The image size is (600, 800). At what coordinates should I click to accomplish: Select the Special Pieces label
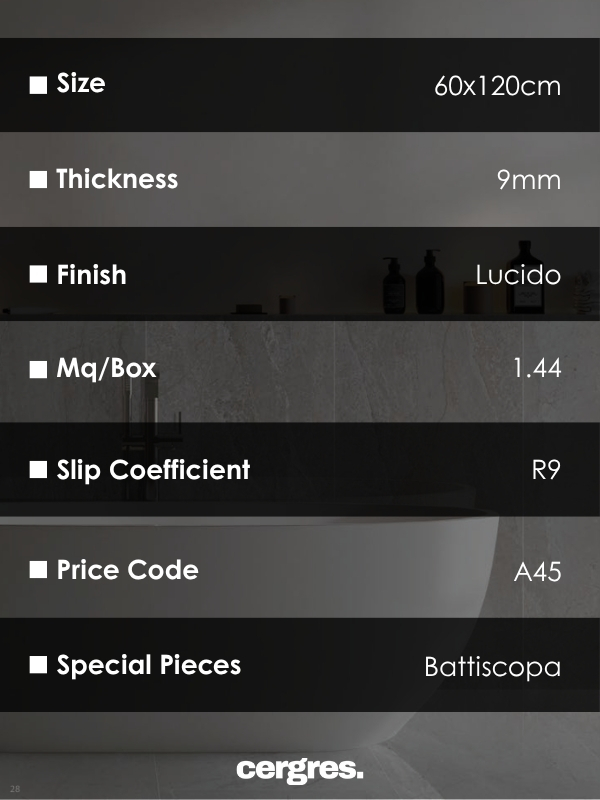pos(149,665)
